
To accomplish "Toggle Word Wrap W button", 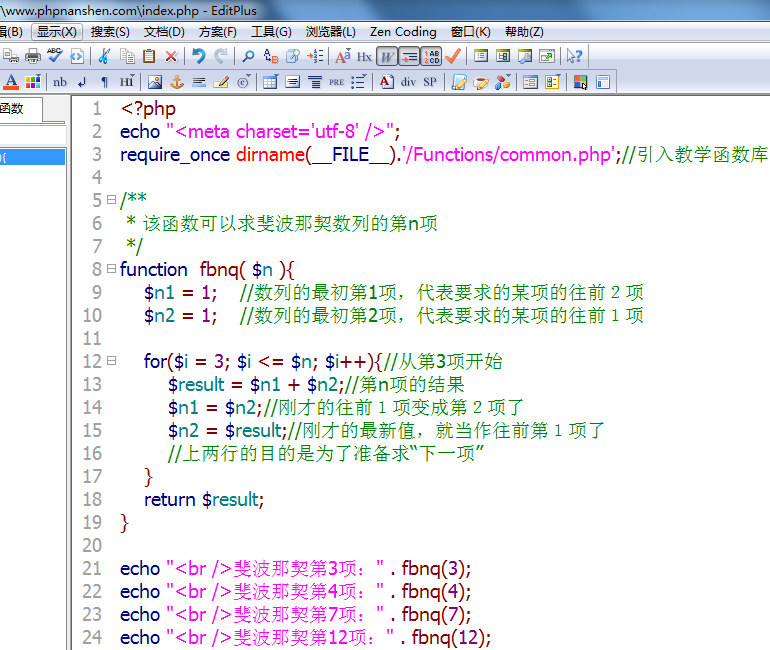I will coord(386,56).
